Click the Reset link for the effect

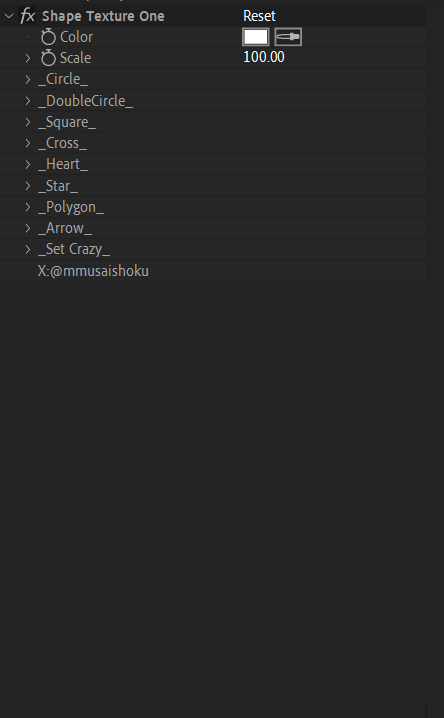(259, 16)
